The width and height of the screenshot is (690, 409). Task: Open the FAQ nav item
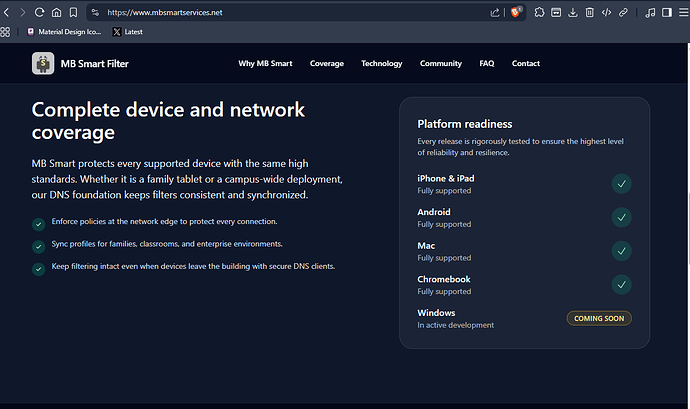tap(487, 63)
